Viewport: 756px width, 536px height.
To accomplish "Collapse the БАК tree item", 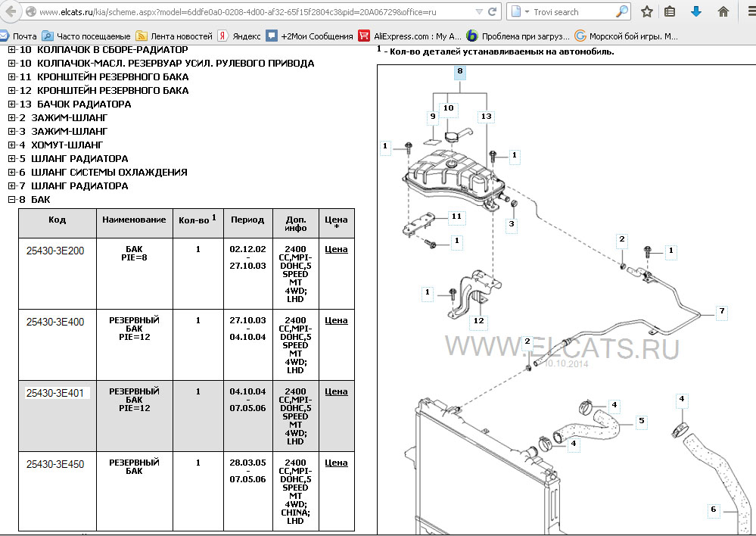I will point(11,200).
